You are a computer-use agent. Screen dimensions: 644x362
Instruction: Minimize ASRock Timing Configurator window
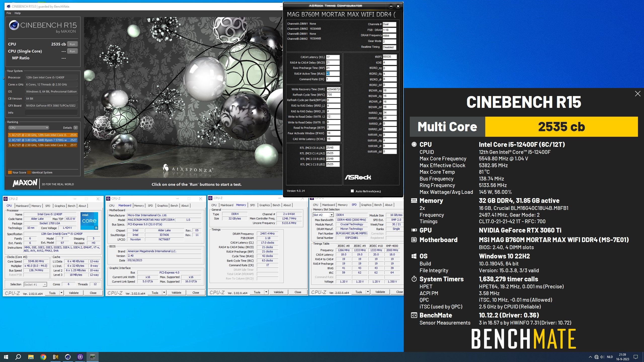point(391,6)
